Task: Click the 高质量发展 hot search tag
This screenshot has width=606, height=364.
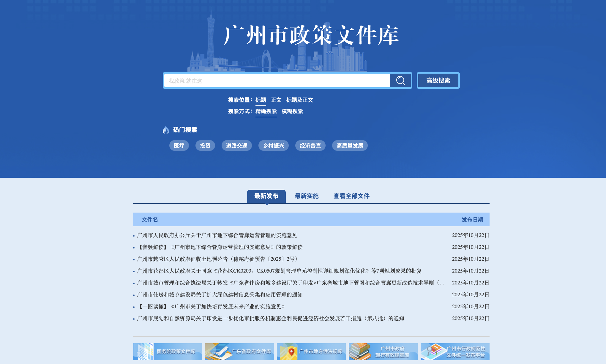Action: point(350,146)
